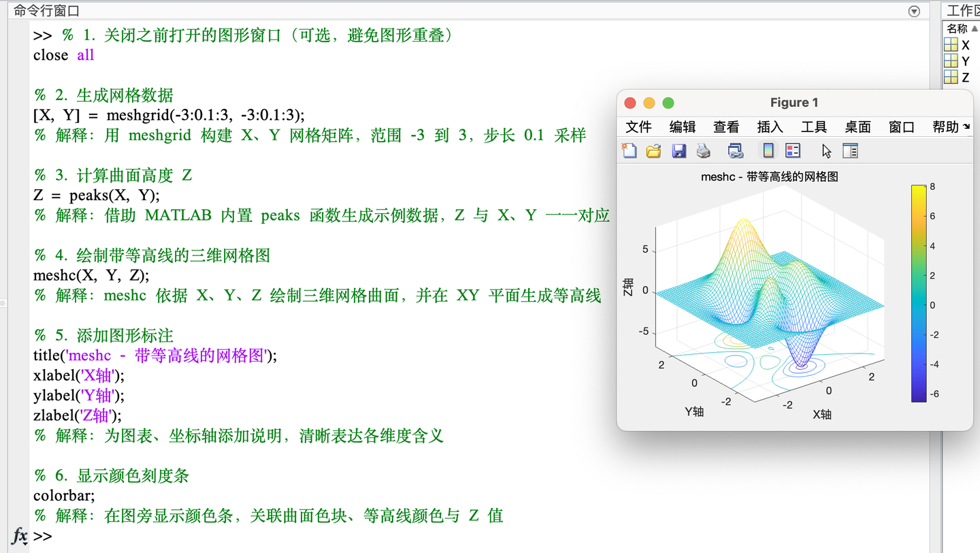980x553 pixels.
Task: Open the 窗口 menu in Figure 1
Action: [902, 127]
